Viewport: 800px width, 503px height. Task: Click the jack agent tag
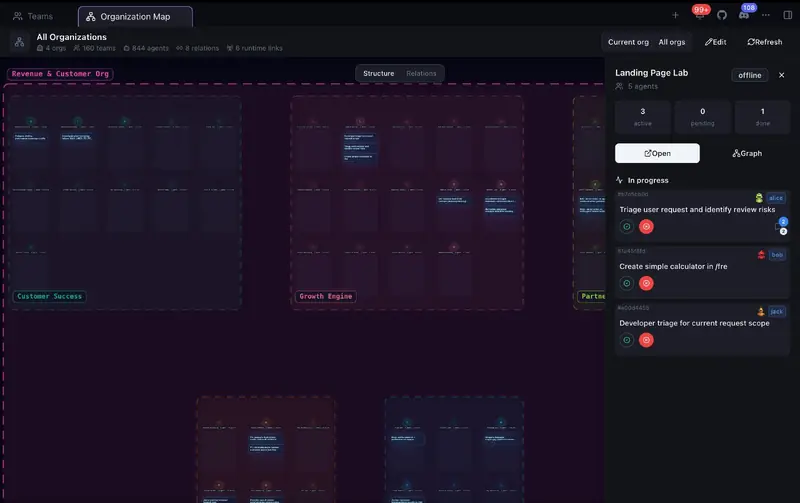tap(777, 311)
